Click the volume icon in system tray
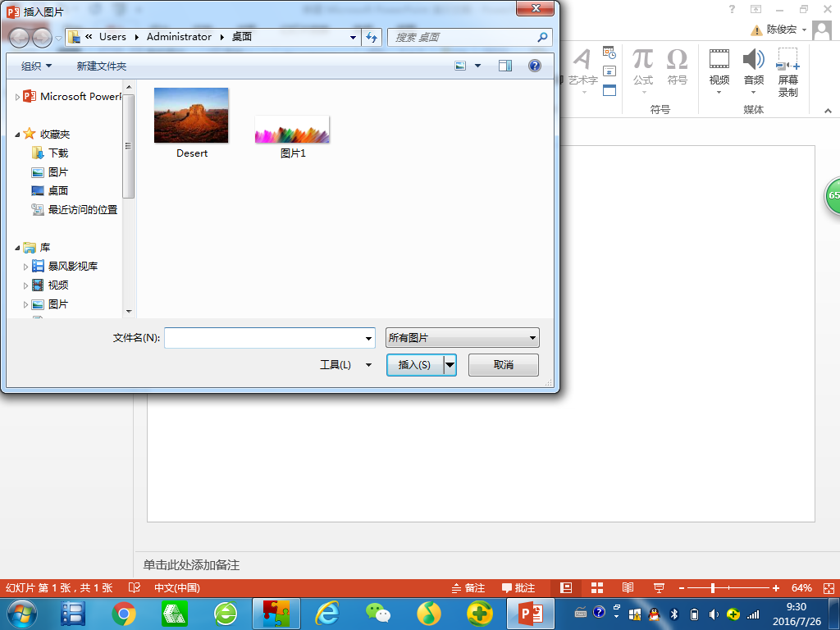The image size is (840, 630). coord(714,614)
